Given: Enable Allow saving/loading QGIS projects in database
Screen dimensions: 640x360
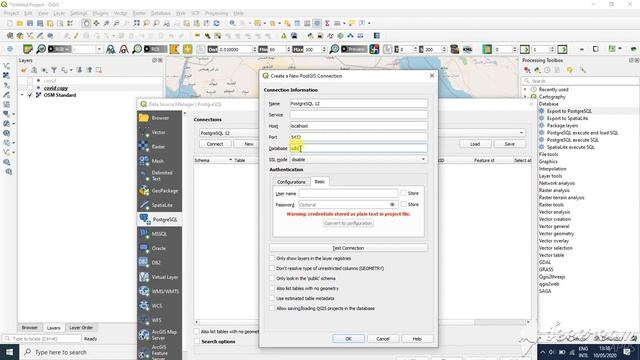Looking at the screenshot, I should [272, 308].
